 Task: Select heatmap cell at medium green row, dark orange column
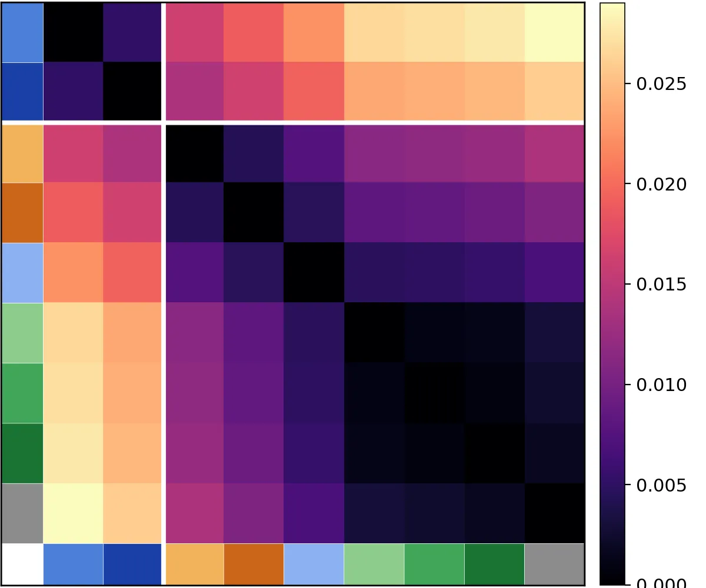(x=254, y=393)
